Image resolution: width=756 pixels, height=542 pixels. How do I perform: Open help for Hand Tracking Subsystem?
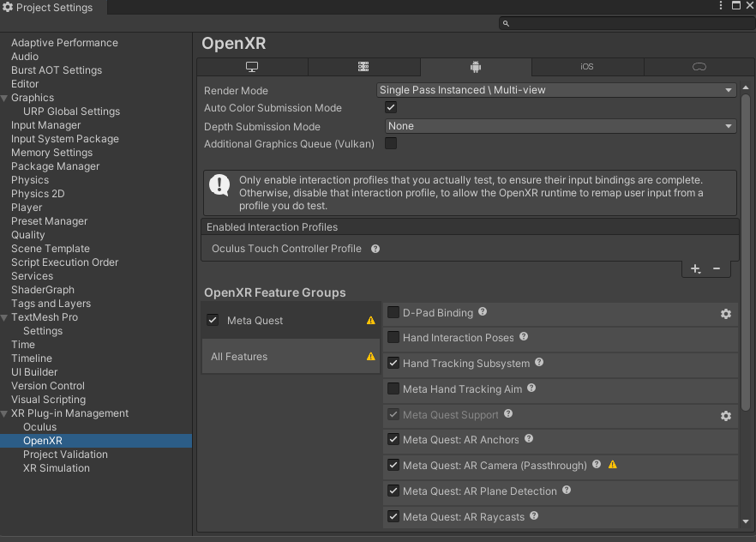pos(539,363)
